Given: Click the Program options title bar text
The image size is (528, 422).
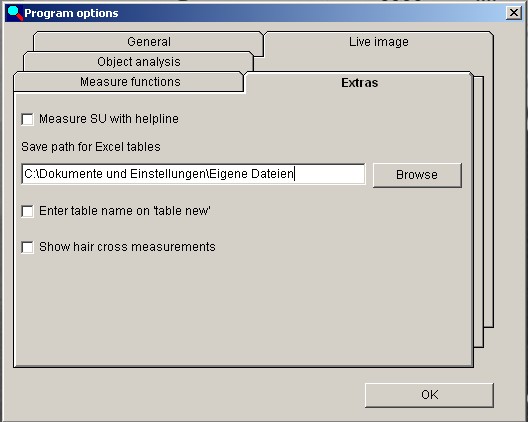Looking at the screenshot, I should point(71,13).
